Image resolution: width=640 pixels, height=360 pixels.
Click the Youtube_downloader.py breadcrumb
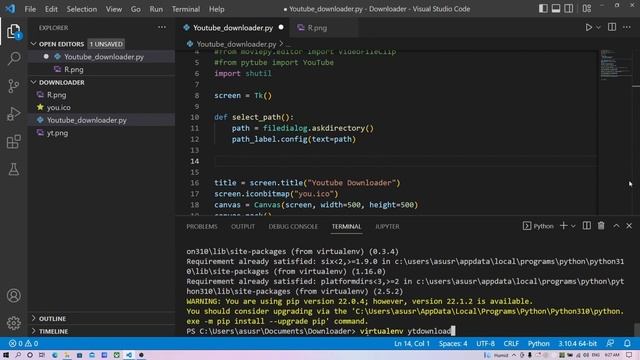236,44
